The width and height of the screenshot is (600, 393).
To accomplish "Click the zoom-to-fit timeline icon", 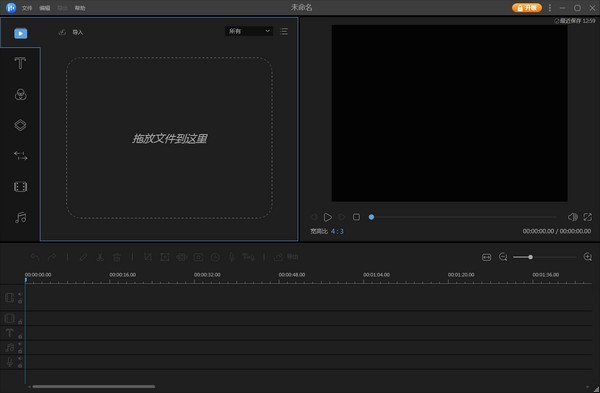I will click(x=486, y=257).
